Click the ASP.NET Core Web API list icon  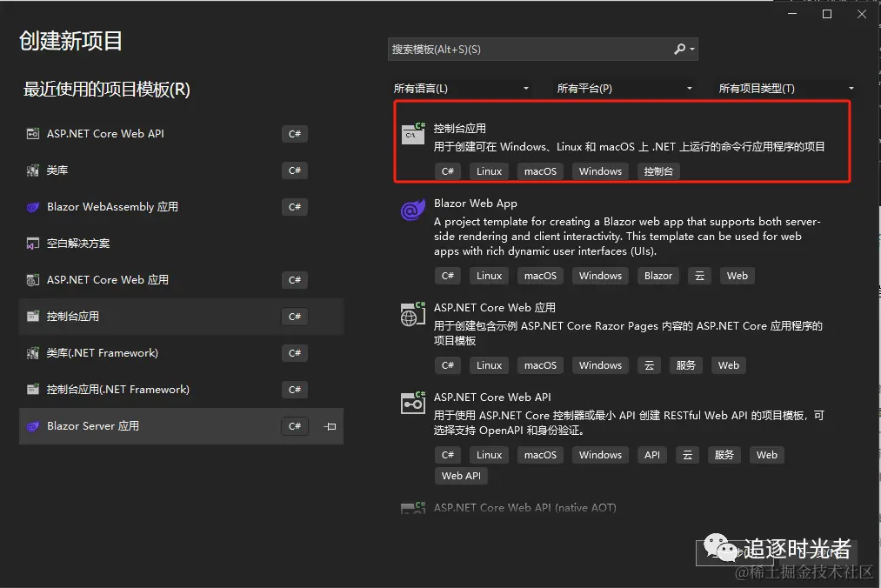[413, 403]
